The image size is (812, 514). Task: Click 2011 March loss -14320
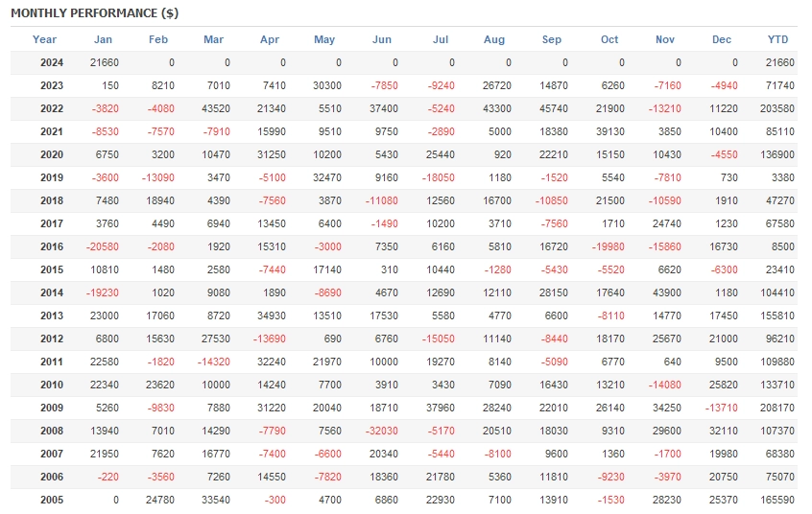(213, 362)
